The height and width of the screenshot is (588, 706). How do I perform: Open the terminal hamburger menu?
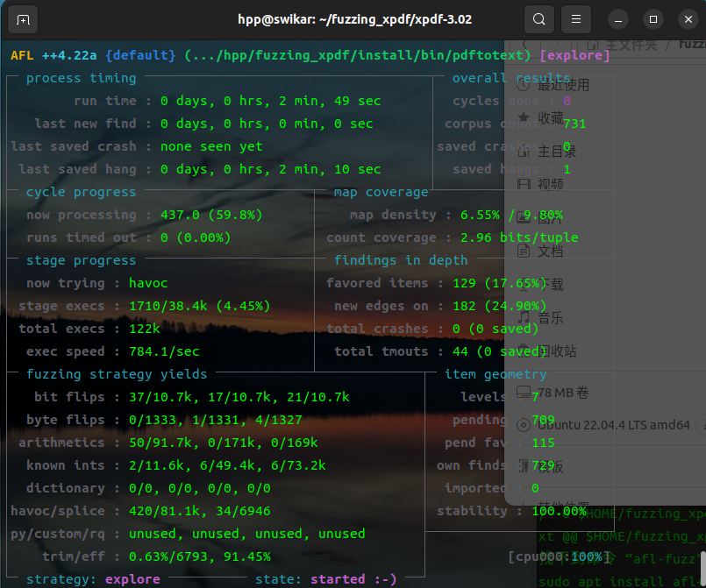575,19
